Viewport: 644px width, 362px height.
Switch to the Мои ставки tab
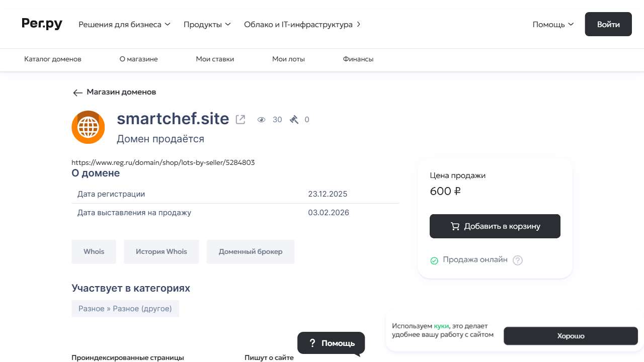(214, 59)
